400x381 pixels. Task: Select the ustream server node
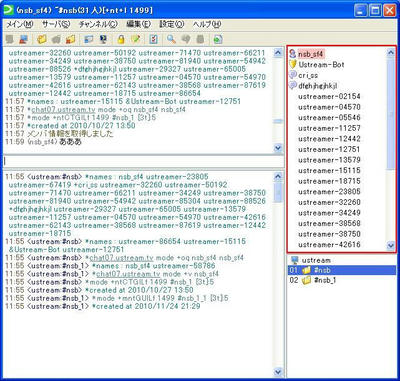point(316,260)
